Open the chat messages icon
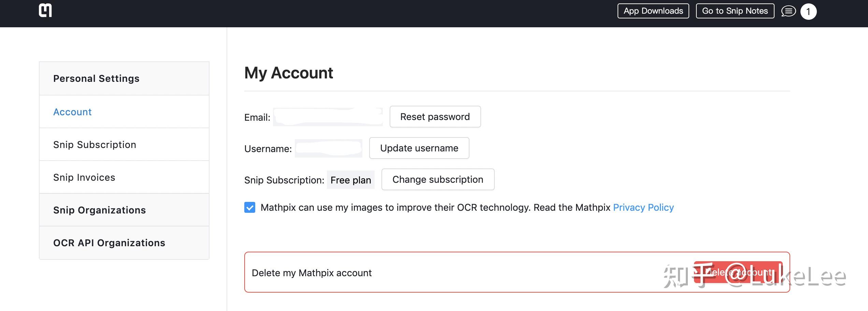This screenshot has height=311, width=868. (x=788, y=11)
